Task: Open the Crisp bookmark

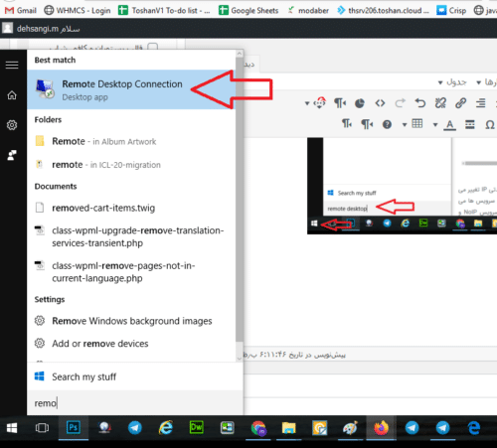Action: point(451,11)
